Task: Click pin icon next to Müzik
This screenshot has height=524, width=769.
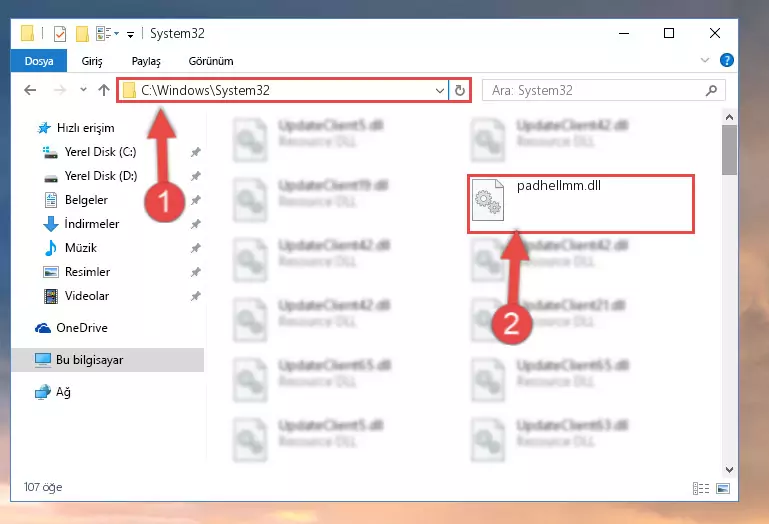Action: [196, 248]
